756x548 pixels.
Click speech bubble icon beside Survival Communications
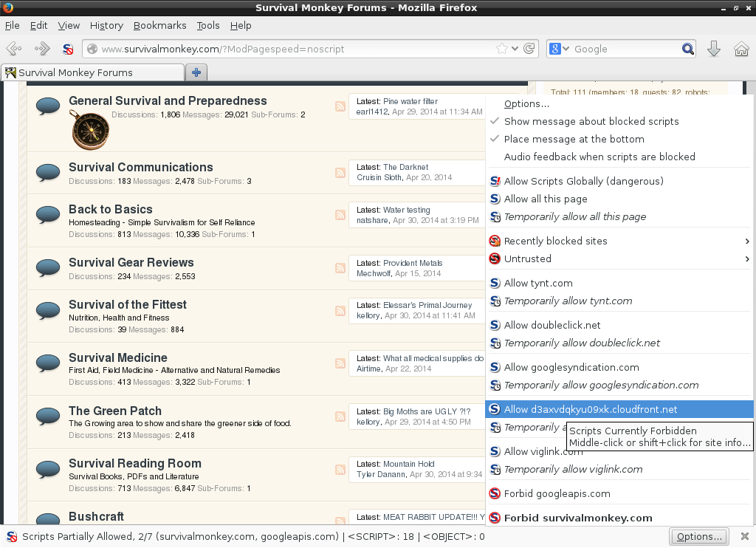pyautogui.click(x=48, y=173)
